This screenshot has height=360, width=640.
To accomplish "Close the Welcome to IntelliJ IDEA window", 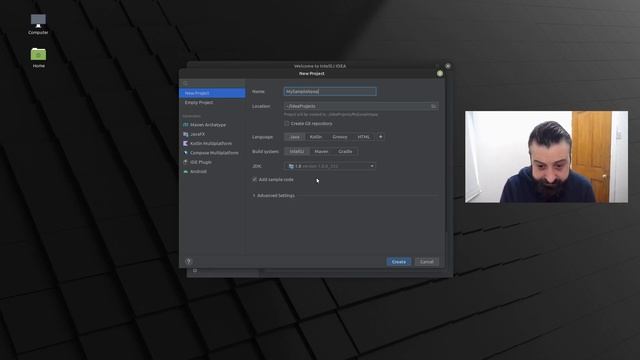I will [448, 66].
